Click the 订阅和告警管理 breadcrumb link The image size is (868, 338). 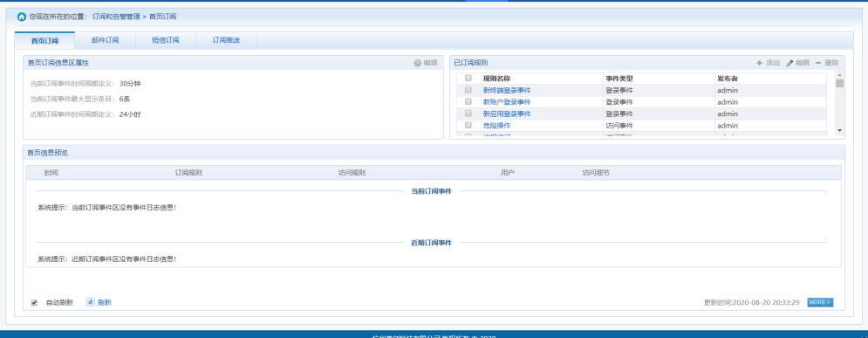pyautogui.click(x=116, y=17)
